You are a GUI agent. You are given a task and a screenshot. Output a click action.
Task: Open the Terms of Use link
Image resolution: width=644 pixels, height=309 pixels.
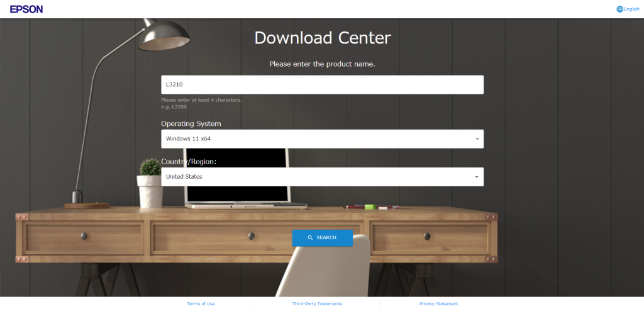[201, 304]
